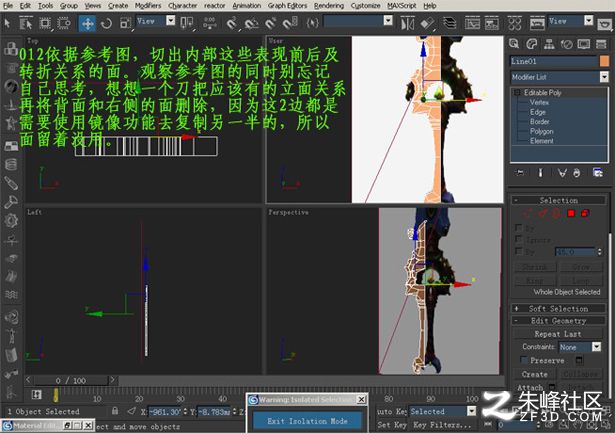615x433 pixels.
Task: Toggle Ignore Backfacing checkbox
Action: [519, 239]
